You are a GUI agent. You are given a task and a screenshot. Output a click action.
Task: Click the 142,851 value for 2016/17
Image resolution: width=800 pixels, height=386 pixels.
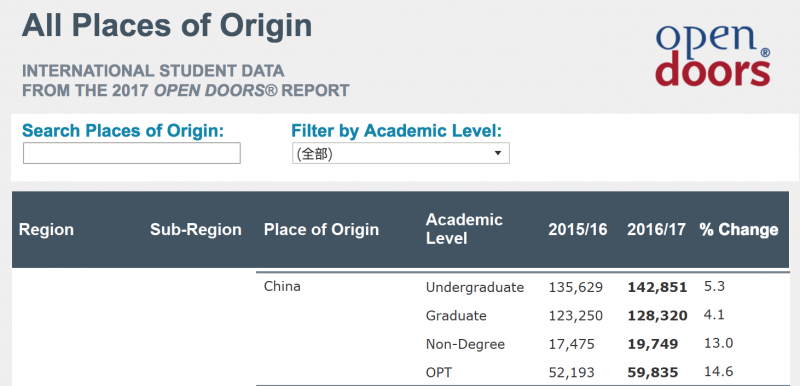tap(657, 288)
